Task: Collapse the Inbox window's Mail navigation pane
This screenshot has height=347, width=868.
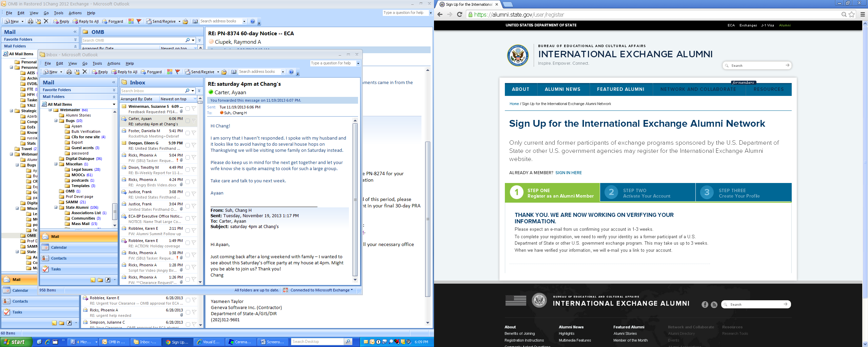Action: 114,82
